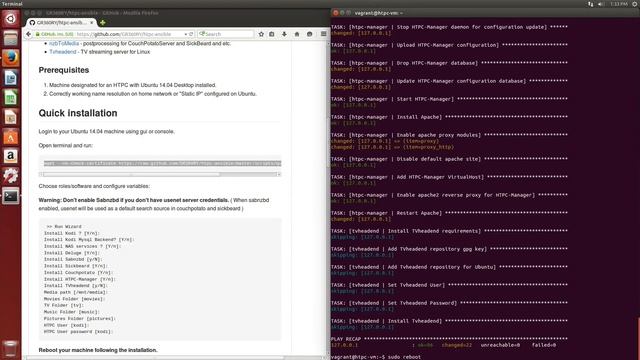Click 'Drop HTPC-Manager database' terminal line

click(449, 63)
